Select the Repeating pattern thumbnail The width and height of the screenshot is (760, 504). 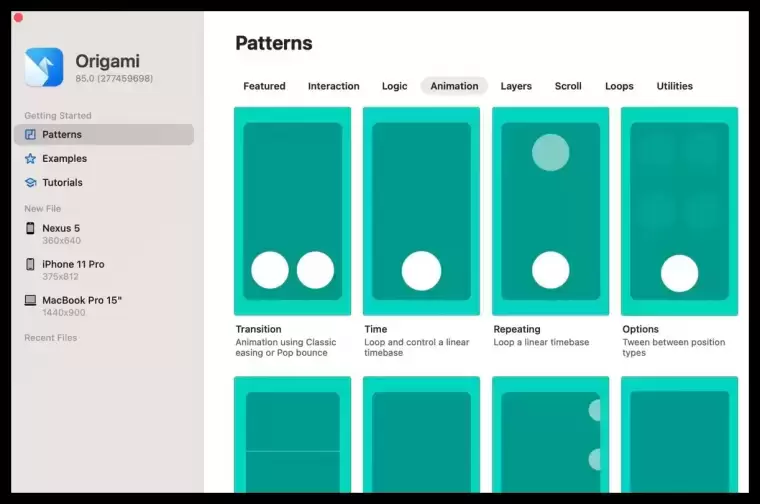pyautogui.click(x=550, y=211)
